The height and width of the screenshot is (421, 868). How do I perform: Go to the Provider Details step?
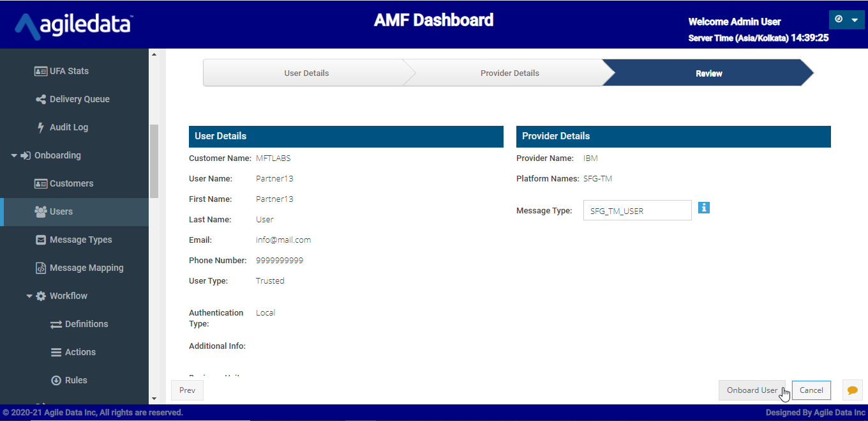[509, 73]
